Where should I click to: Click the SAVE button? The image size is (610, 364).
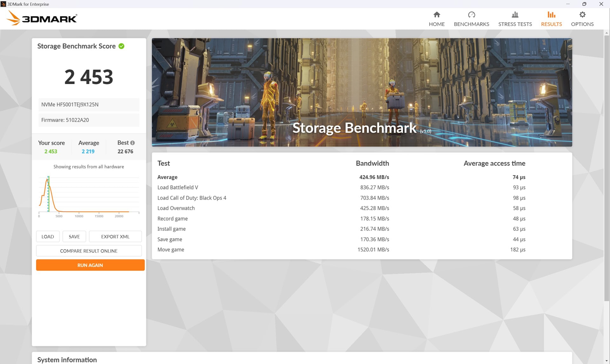[74, 236]
